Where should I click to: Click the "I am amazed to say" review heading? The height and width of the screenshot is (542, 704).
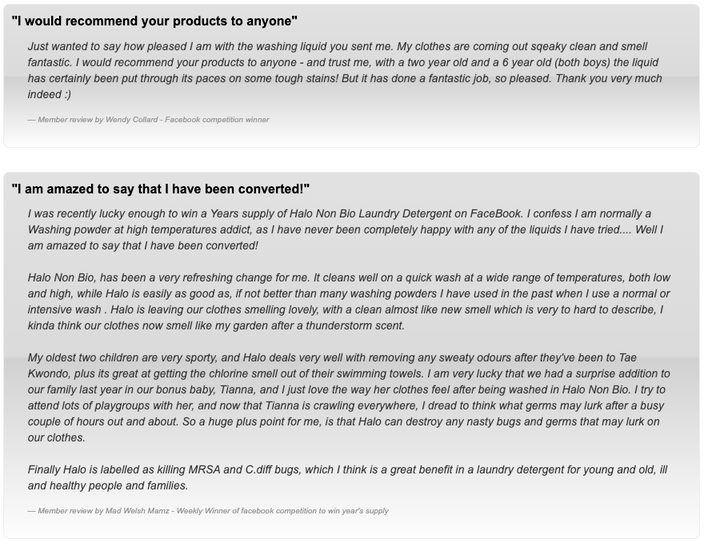tap(161, 189)
